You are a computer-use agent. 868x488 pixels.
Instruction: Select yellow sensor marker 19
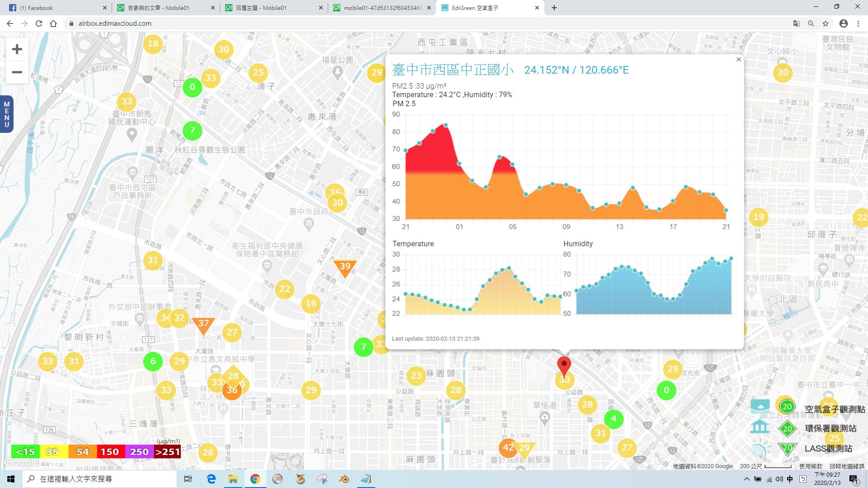(759, 217)
